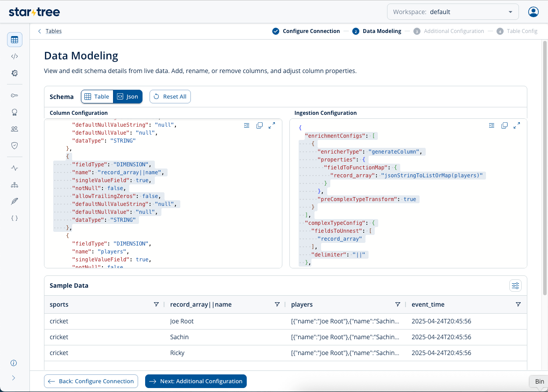Image resolution: width=548 pixels, height=392 pixels.
Task: Open the key icon in the sidebar
Action: [15, 95]
